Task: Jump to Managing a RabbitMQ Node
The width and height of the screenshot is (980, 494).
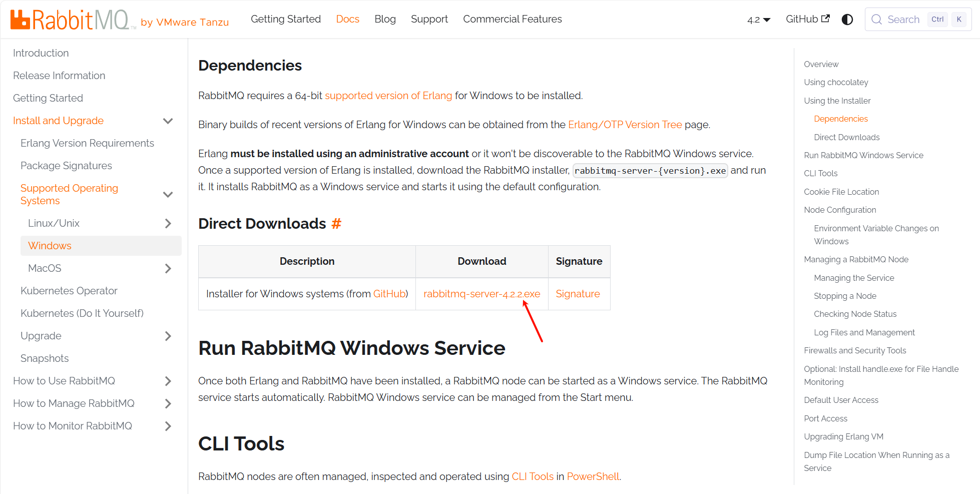Action: [856, 259]
